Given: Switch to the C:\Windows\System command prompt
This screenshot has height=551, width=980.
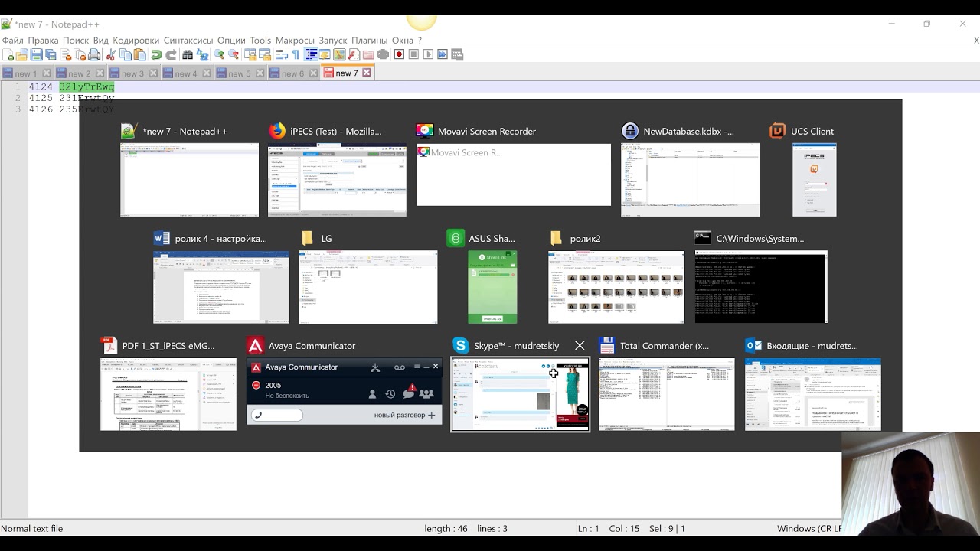Looking at the screenshot, I should (x=761, y=287).
